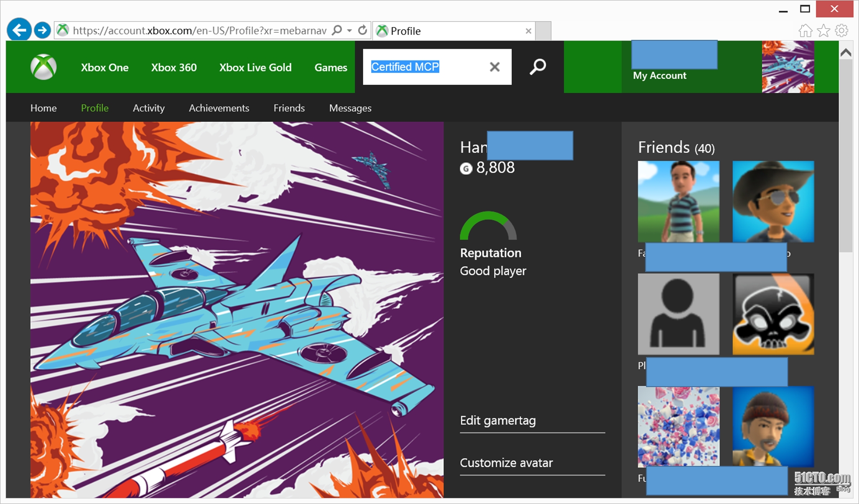Click the Good player reputation text
The width and height of the screenshot is (859, 504).
[x=493, y=271]
